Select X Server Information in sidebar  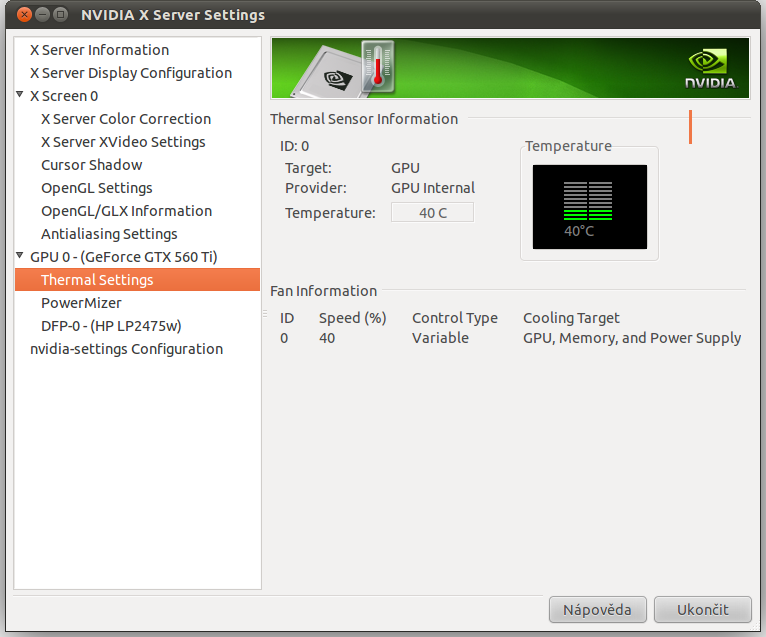[99, 50]
